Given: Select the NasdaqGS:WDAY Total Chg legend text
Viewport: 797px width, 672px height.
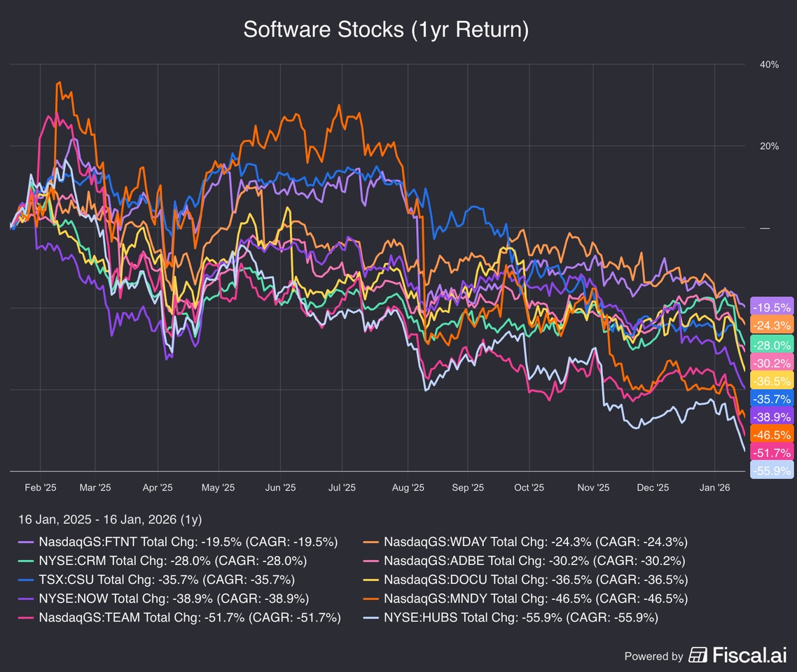Looking at the screenshot, I should [535, 541].
